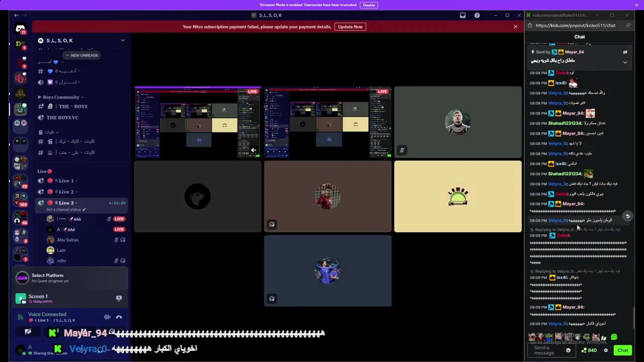Join THE BOYS VC voice channel

pyautogui.click(x=80, y=118)
